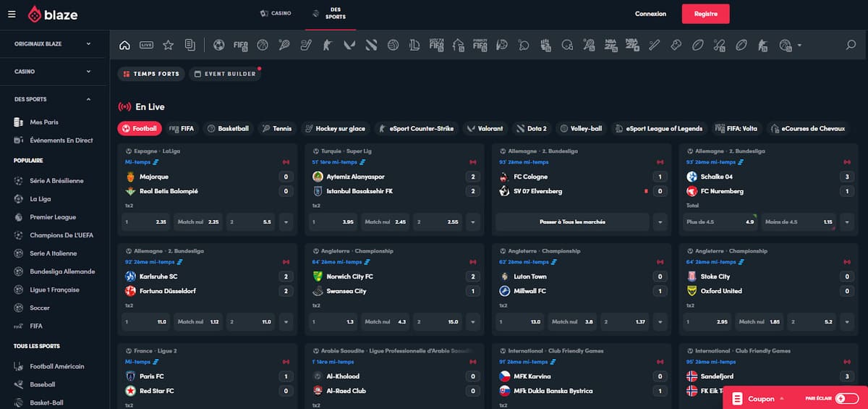Image resolution: width=868 pixels, height=409 pixels.
Task: Open Premier League in sidebar
Action: point(52,217)
